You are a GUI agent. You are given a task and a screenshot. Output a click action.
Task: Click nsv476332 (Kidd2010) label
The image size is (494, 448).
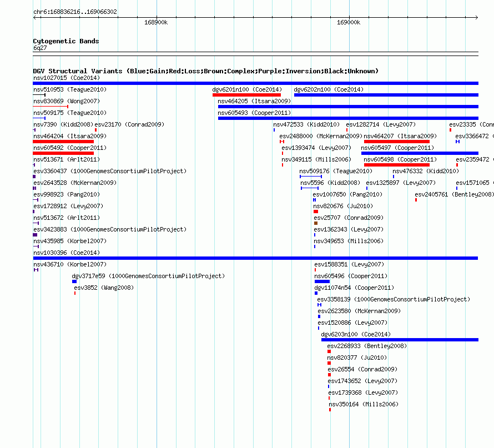tap(426, 171)
